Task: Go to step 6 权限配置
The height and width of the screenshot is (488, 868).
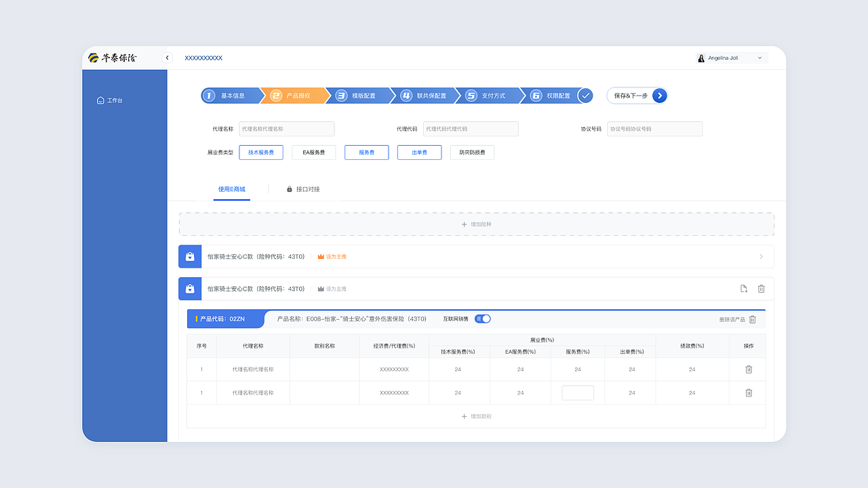Action: click(552, 96)
